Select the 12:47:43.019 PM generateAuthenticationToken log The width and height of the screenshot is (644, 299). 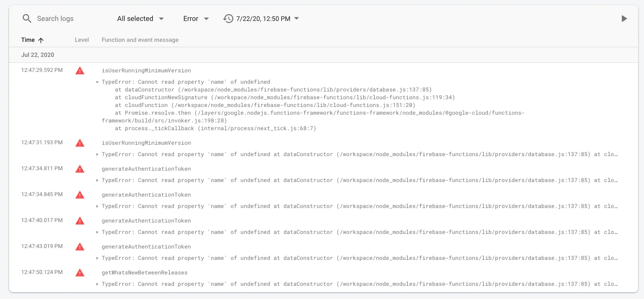146,247
